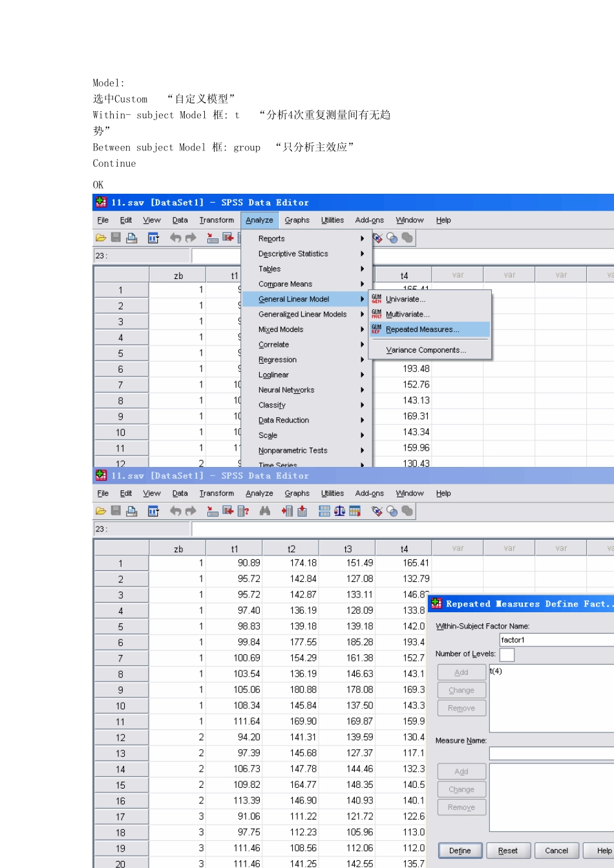This screenshot has height=868, width=614.
Task: Click Cancel in the Repeated Measures dialog
Action: [556, 851]
